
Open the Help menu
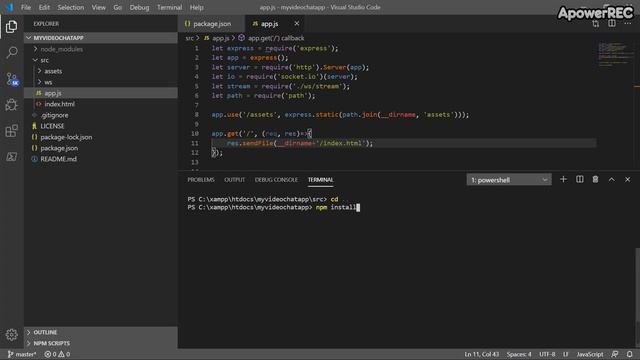coord(197,7)
